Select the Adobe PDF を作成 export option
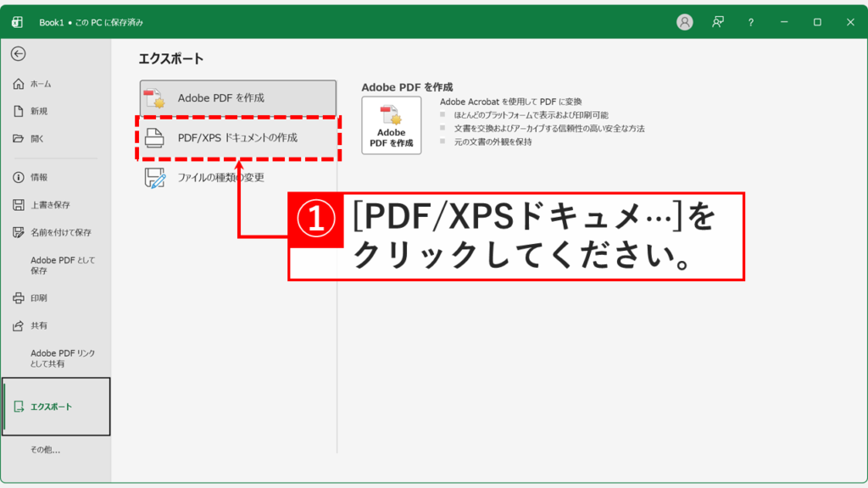The height and width of the screenshot is (488, 868). 238,98
